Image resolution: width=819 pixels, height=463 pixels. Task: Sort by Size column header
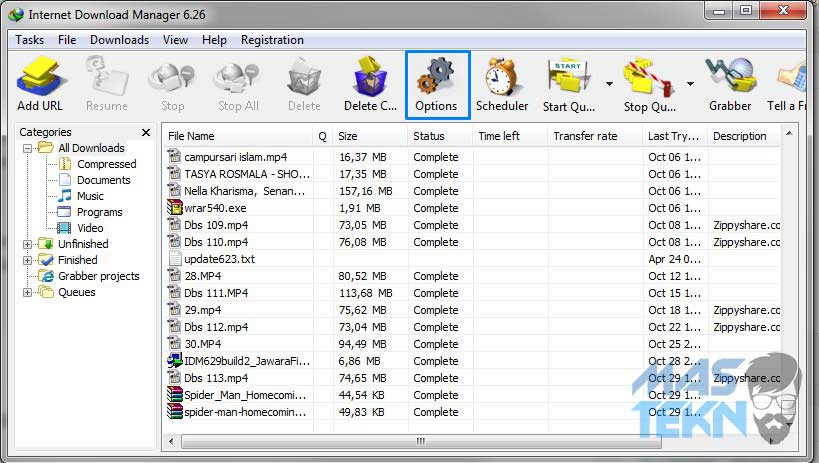(x=370, y=136)
